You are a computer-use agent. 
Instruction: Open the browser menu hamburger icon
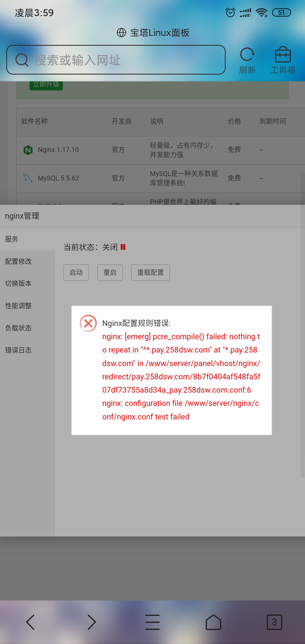click(152, 622)
